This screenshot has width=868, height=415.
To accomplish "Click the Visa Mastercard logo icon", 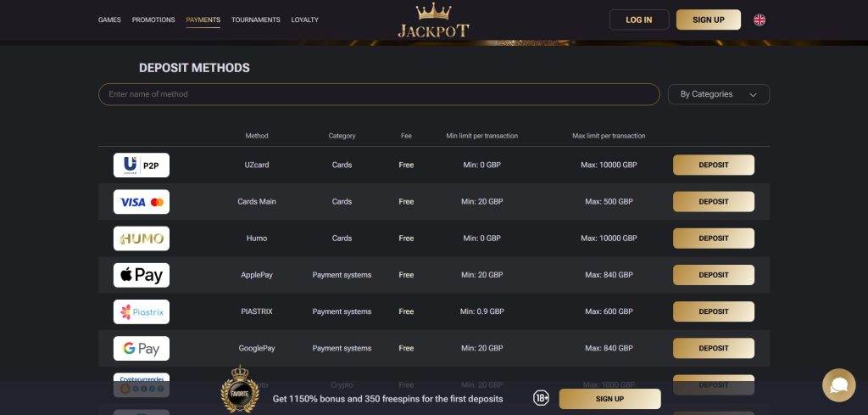I will pos(141,202).
